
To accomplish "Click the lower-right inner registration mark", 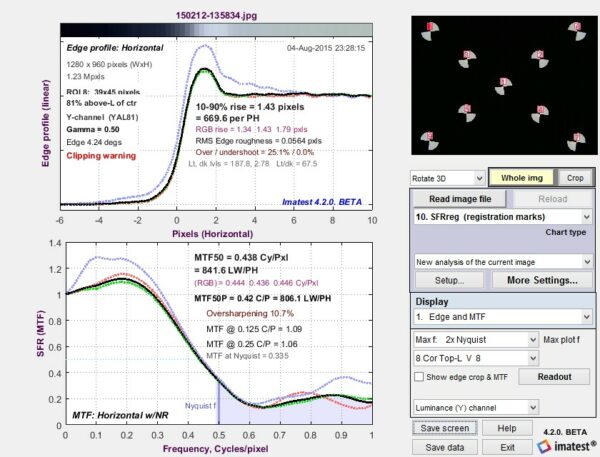I will (538, 111).
